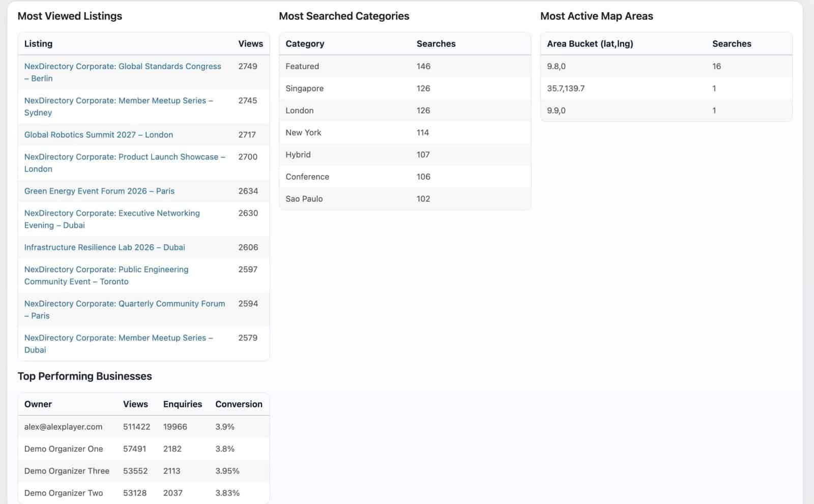Screen dimensions: 814x504
Task: Select the 35.7,139.7 map area row
Action: coord(610,88)
